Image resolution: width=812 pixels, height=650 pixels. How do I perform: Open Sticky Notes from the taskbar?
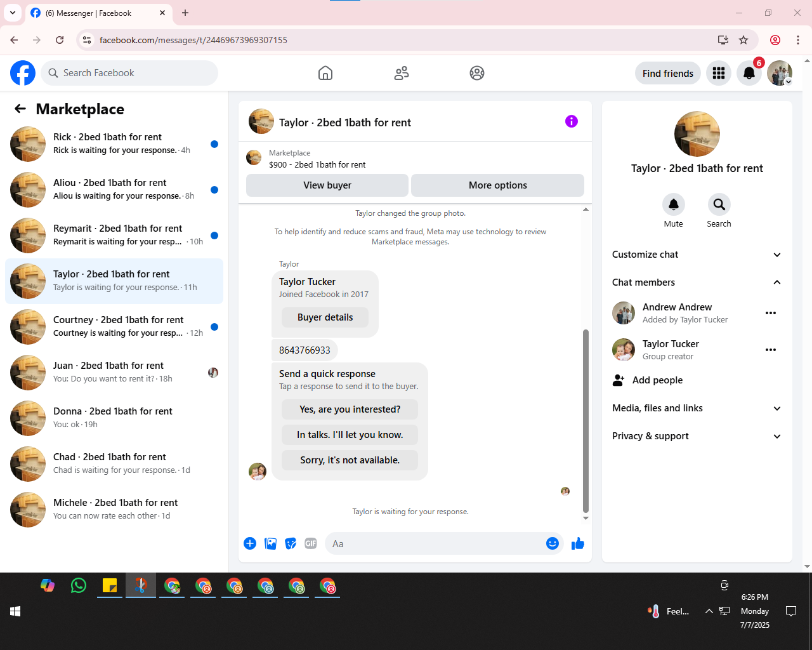[110, 585]
